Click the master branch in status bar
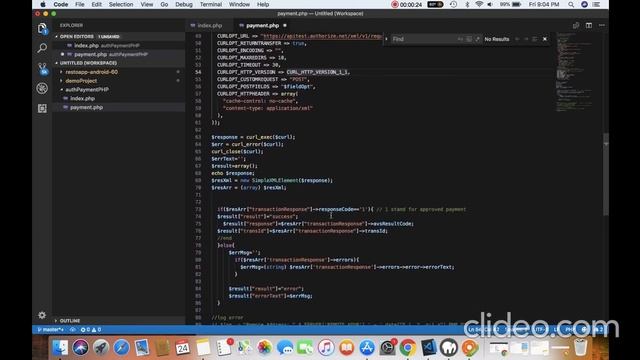The height and width of the screenshot is (360, 640). tap(50, 329)
